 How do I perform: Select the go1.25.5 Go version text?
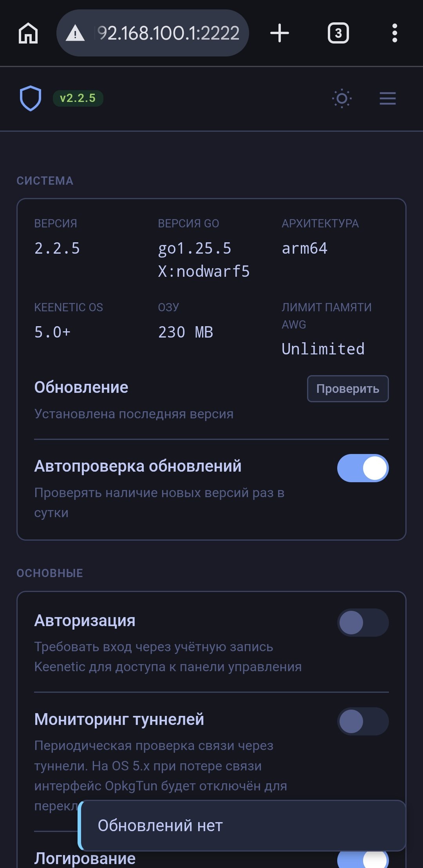pos(195,249)
